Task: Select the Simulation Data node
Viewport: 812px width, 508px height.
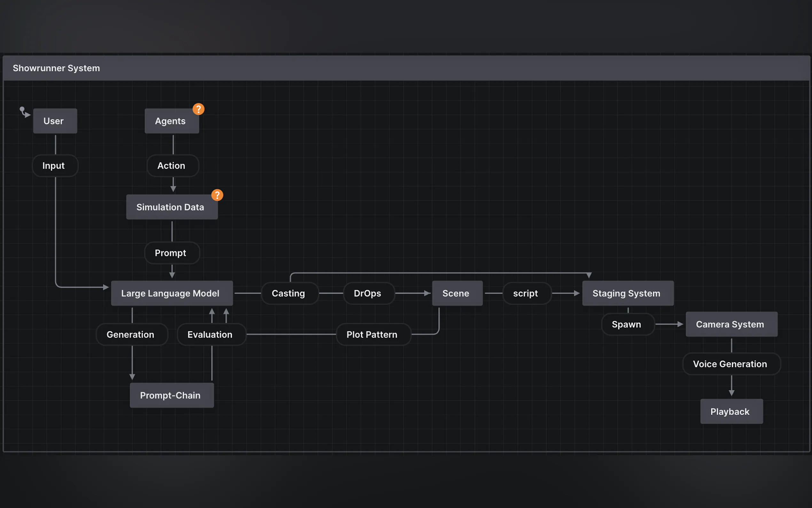Action: [172, 207]
